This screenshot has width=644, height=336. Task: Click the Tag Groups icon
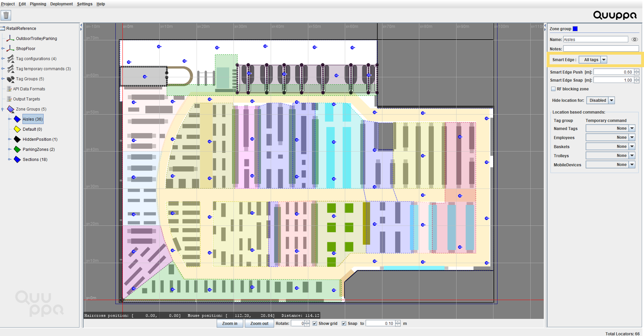[10, 79]
